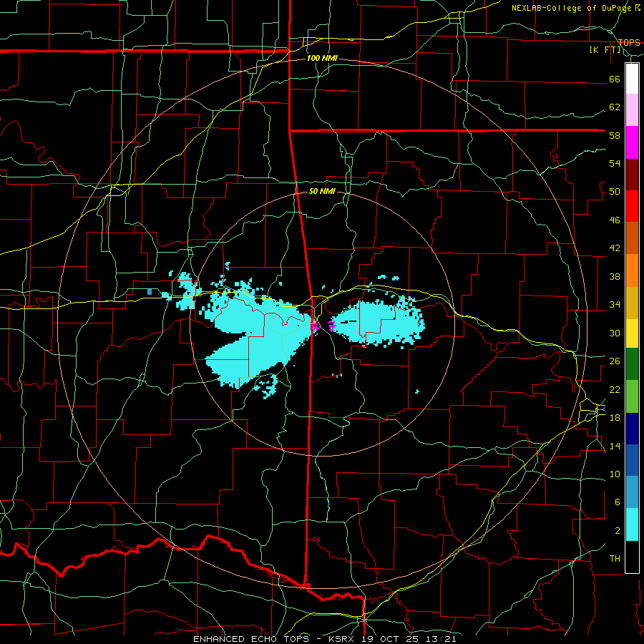Click the legend value 54

pos(615,163)
